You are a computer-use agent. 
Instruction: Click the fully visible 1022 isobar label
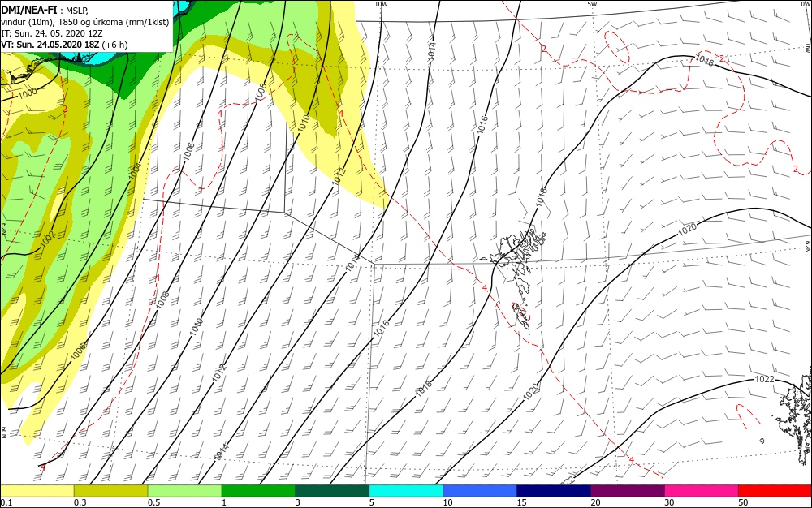coord(764,379)
